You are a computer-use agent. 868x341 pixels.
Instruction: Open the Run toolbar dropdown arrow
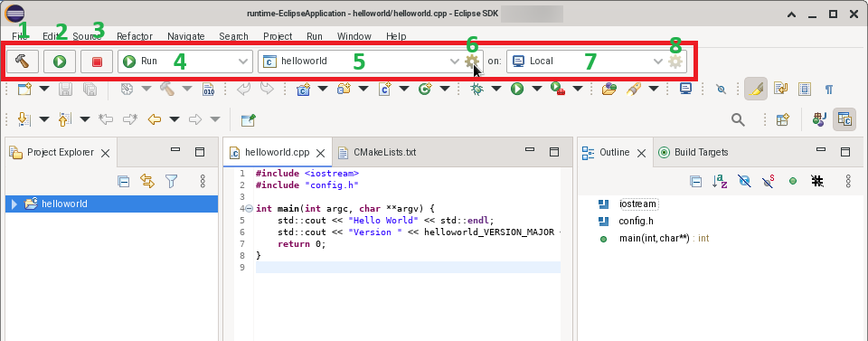click(x=536, y=89)
